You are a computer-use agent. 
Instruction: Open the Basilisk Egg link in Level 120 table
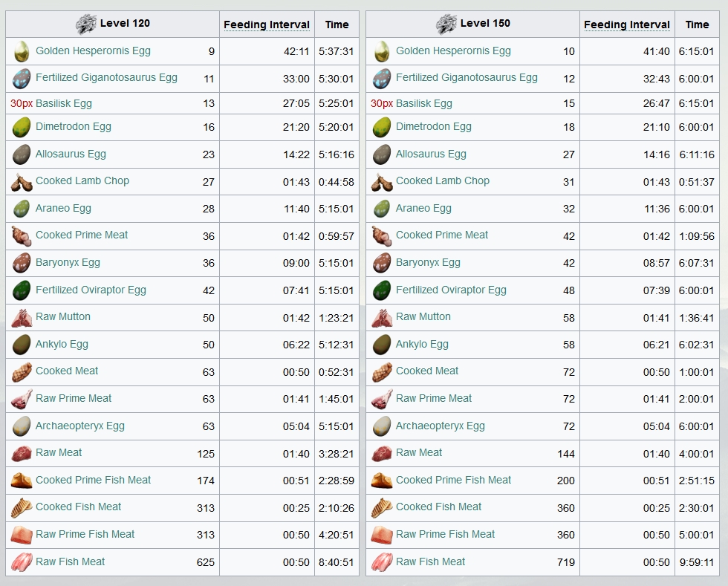[x=64, y=103]
